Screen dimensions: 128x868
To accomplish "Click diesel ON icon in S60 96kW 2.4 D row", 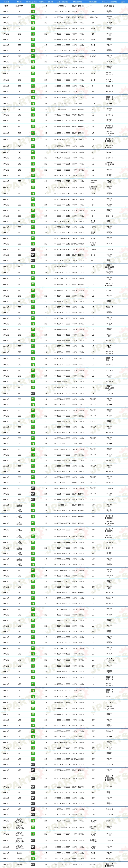I will click(x=33, y=255).
